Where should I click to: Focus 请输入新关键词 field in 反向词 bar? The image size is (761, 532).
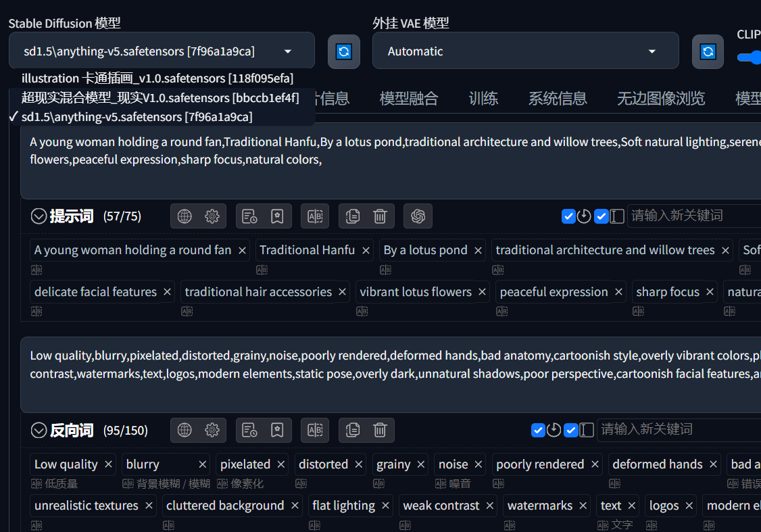(x=679, y=429)
